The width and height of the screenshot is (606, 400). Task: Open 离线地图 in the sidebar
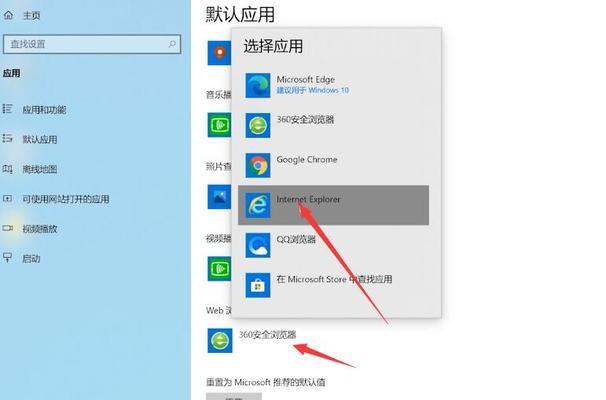(x=40, y=169)
